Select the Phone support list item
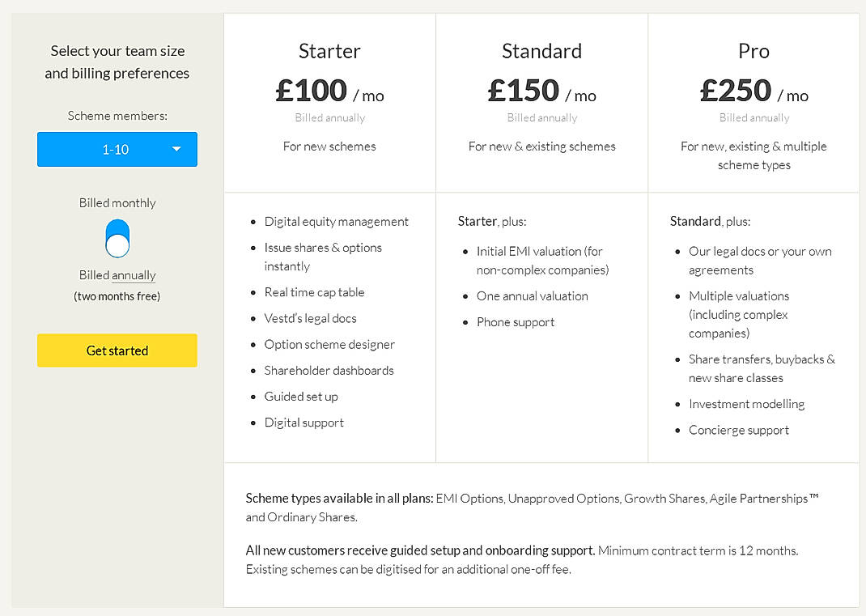This screenshot has width=866, height=616. point(516,321)
